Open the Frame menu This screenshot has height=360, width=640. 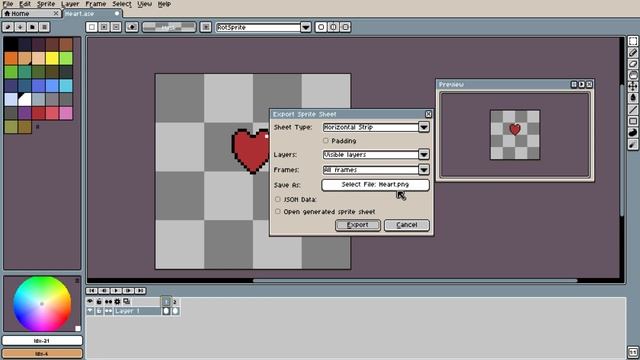coord(96,4)
